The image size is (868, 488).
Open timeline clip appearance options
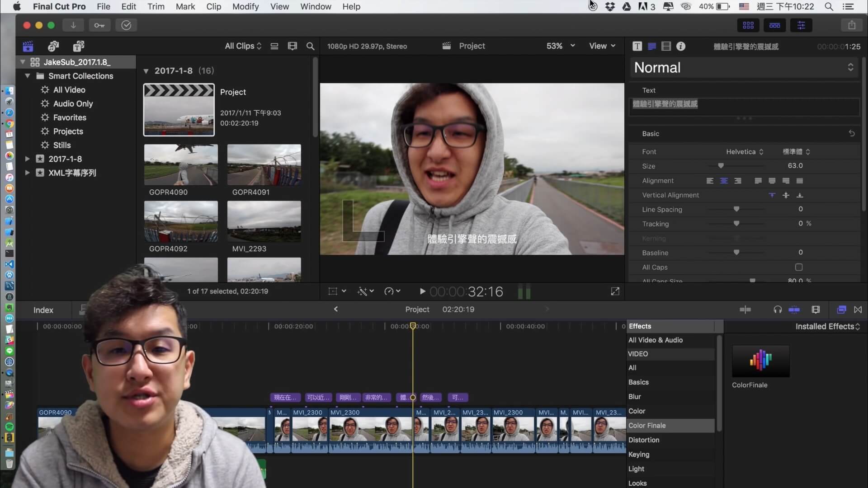pos(816,310)
